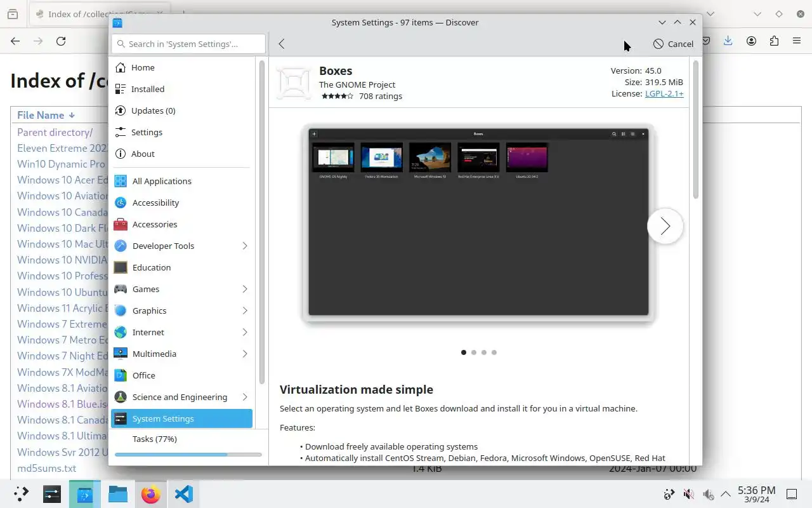Focus the Search in 'System Settings' field
Image resolution: width=812 pixels, height=508 pixels.
[188, 44]
